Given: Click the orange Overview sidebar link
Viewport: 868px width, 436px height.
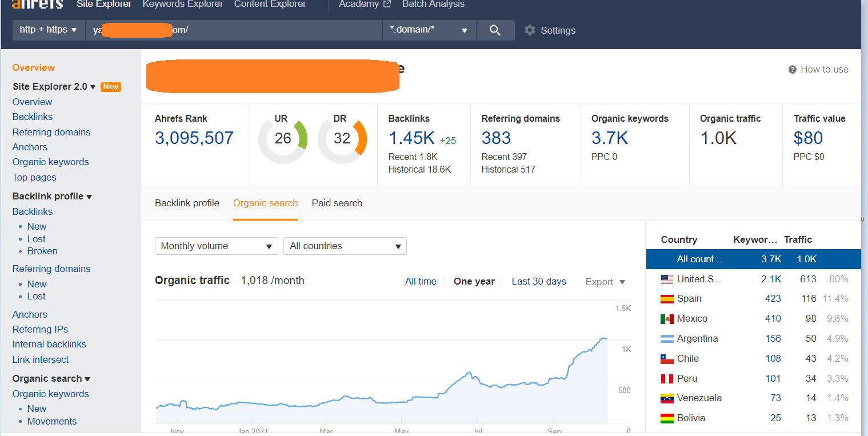Looking at the screenshot, I should click(x=34, y=67).
